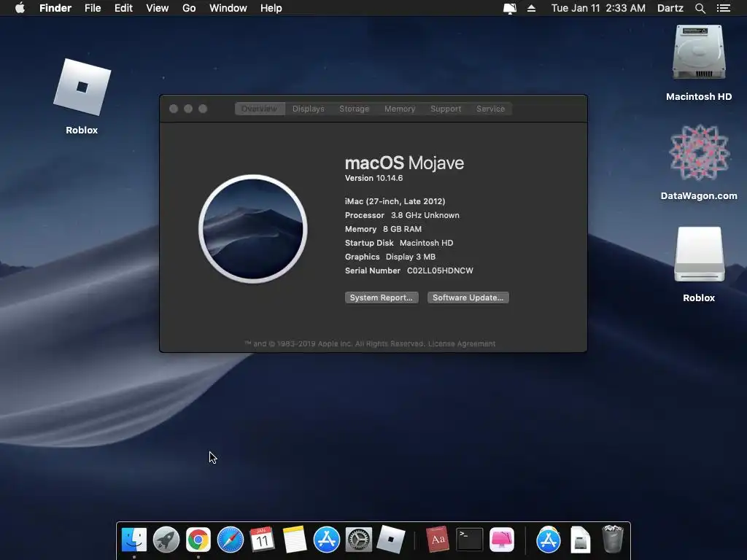Open Notification Center list icon
This screenshot has width=747, height=560.
pos(723,8)
